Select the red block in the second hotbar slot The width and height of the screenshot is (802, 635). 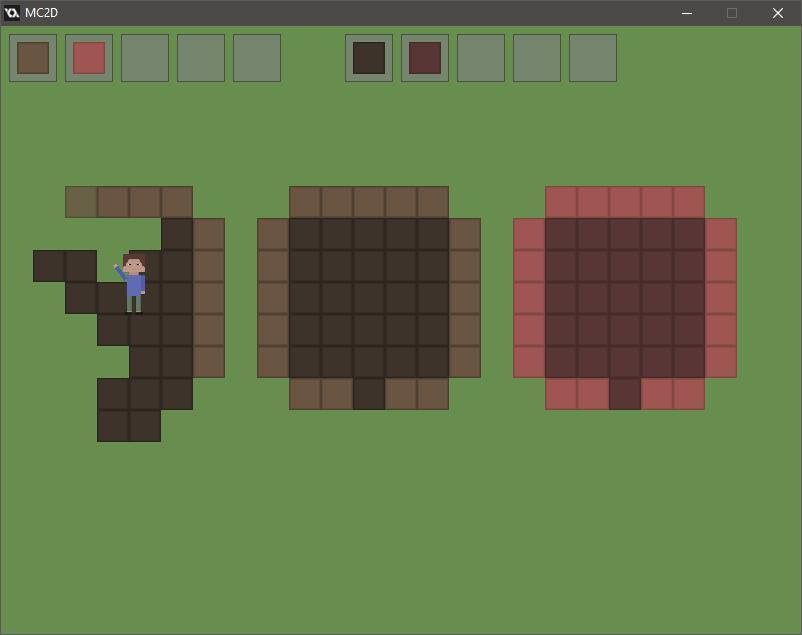[x=88, y=57]
